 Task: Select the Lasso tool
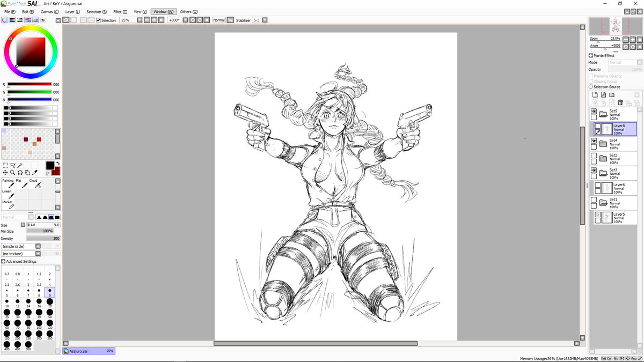pyautogui.click(x=12, y=165)
